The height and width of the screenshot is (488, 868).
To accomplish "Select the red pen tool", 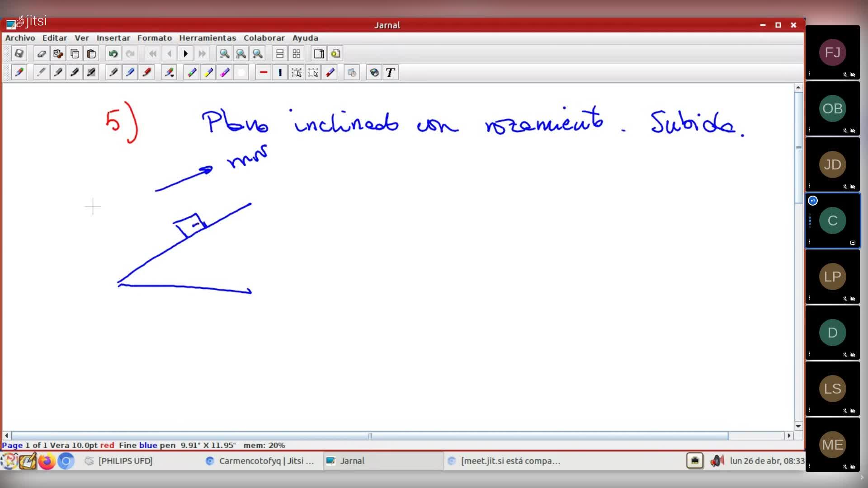I will point(147,73).
